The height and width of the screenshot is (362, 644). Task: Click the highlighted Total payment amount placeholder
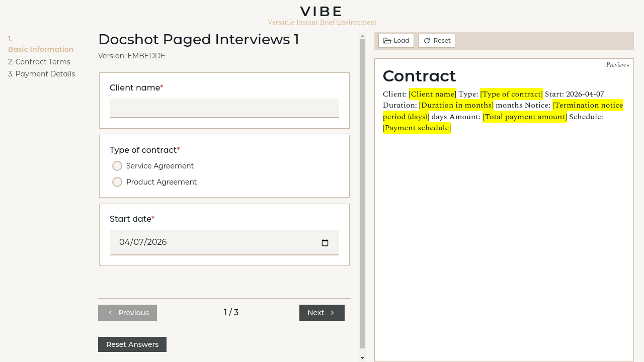pos(525,117)
